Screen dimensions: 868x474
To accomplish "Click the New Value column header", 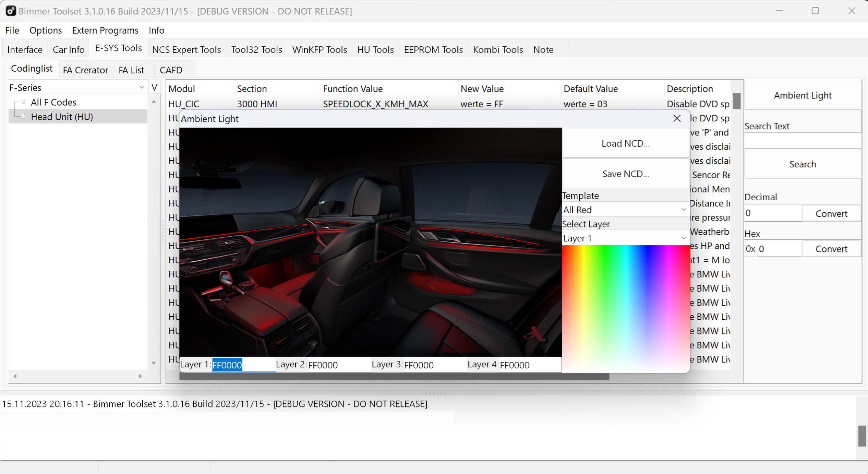I will pyautogui.click(x=510, y=89).
